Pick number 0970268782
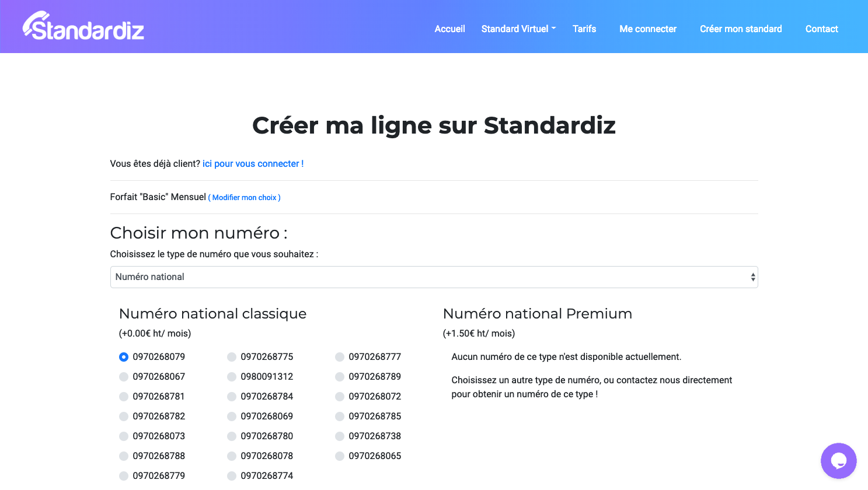This screenshot has height=490, width=868. click(124, 416)
